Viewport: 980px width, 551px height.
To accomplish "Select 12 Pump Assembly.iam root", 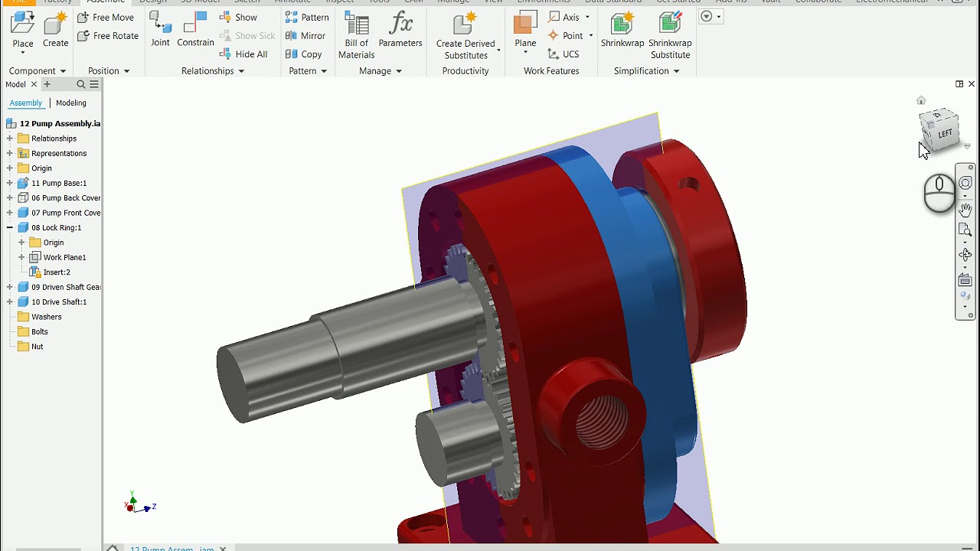I will coord(54,123).
